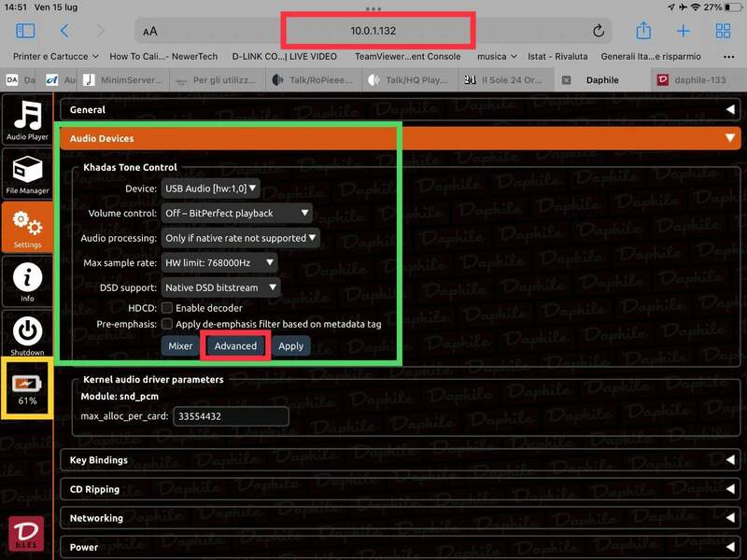This screenshot has height=560, width=747.
Task: Click the Info sidebar icon
Action: coord(27,280)
